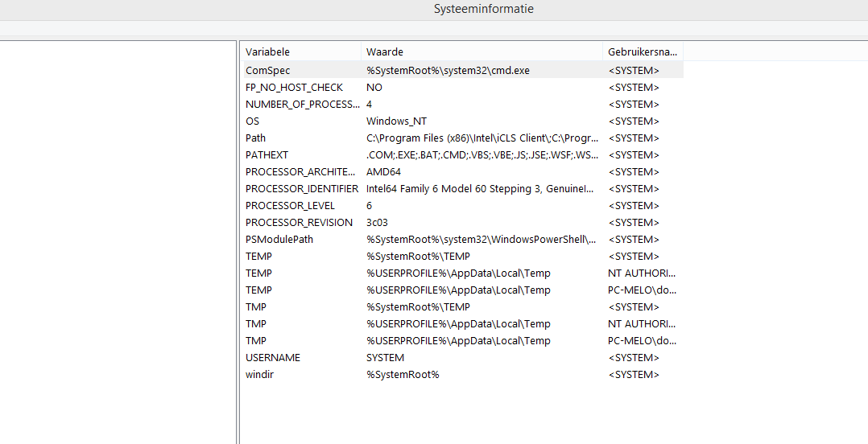
Task: Click the Waarde column header
Action: click(385, 51)
